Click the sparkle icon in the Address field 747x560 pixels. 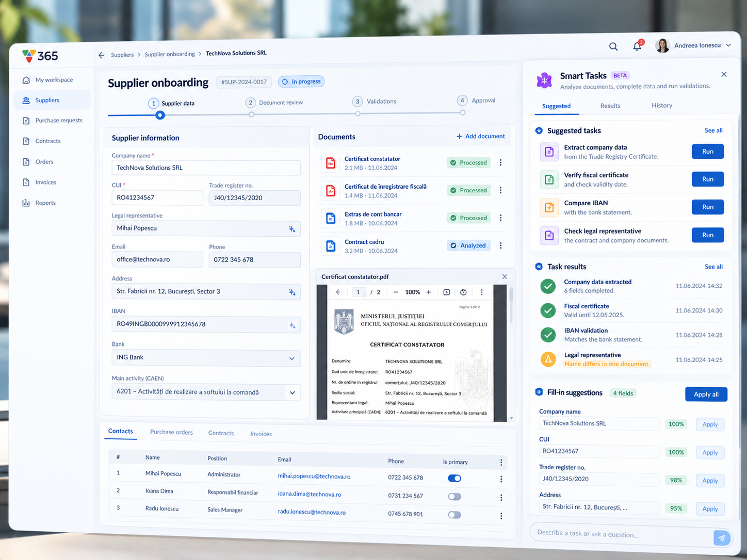click(x=292, y=292)
